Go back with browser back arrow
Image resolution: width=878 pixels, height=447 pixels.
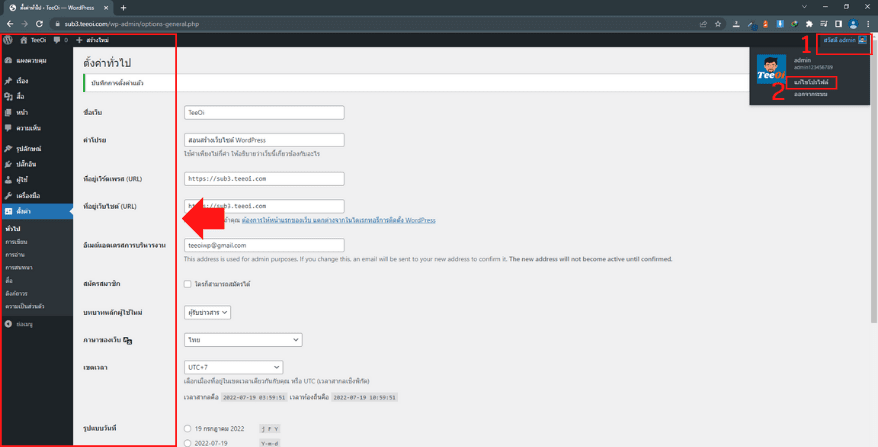(10, 24)
